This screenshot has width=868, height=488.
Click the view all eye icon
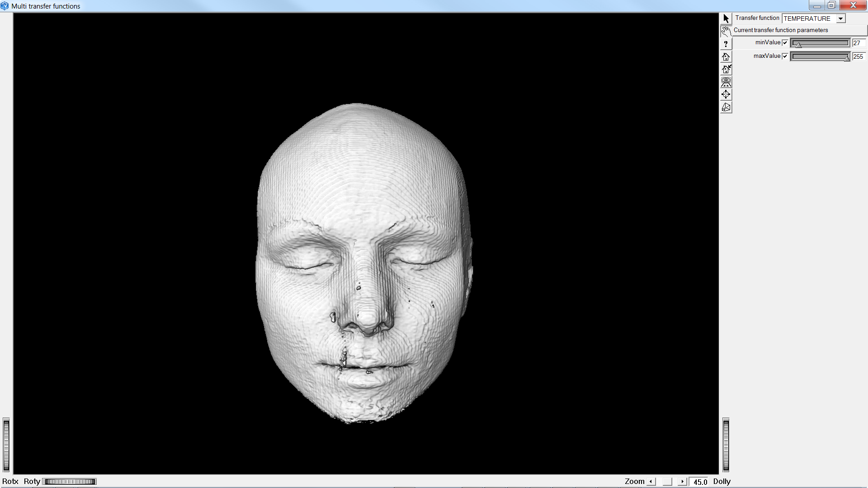726,82
